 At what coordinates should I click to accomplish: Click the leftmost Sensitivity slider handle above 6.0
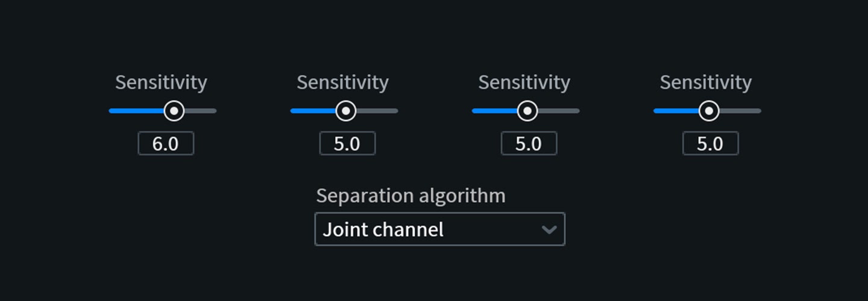[174, 111]
